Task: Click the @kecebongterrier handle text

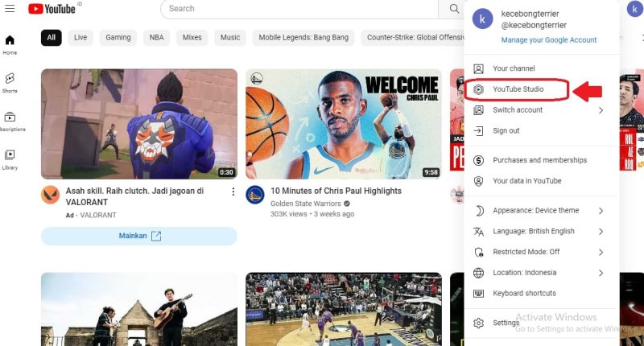Action: point(534,26)
